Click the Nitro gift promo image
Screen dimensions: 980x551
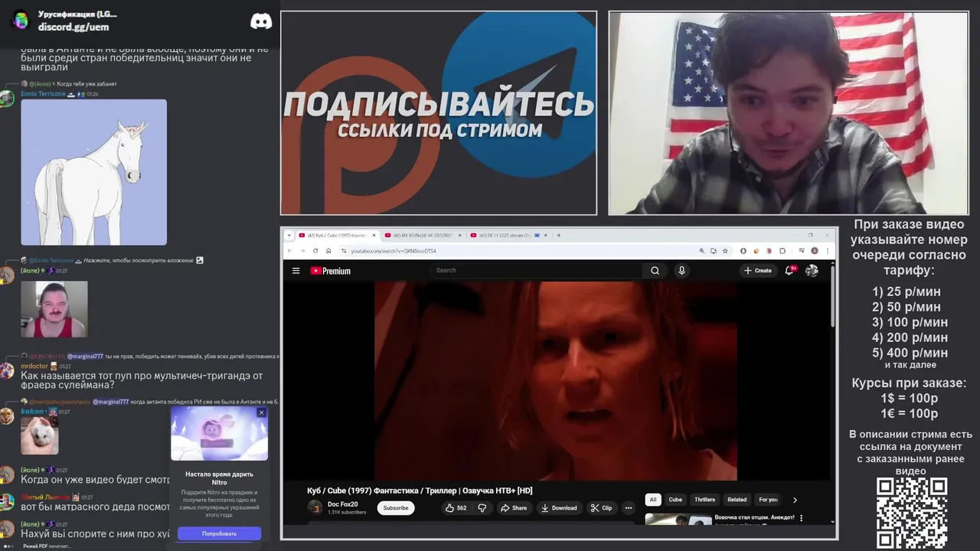tap(219, 433)
